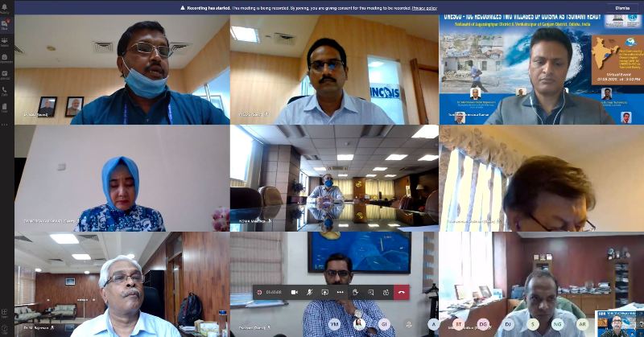Click the recording indicator in meeting toolbar

(x=259, y=292)
